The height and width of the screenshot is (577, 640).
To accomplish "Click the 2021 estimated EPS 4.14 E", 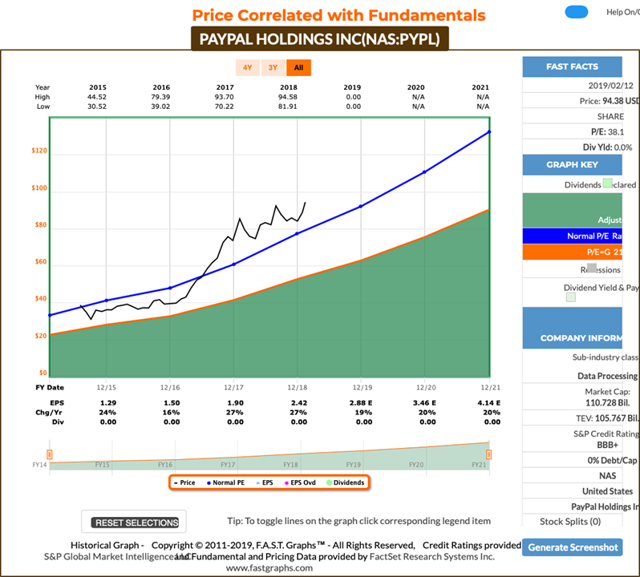I will (489, 403).
